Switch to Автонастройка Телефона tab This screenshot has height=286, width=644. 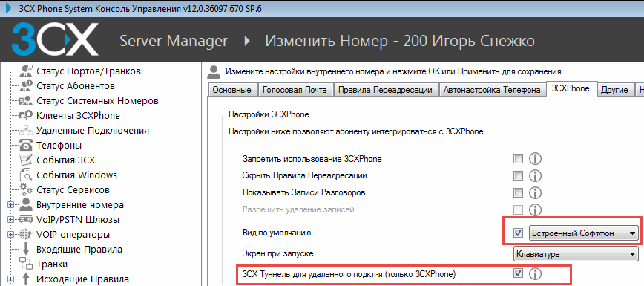[492, 90]
